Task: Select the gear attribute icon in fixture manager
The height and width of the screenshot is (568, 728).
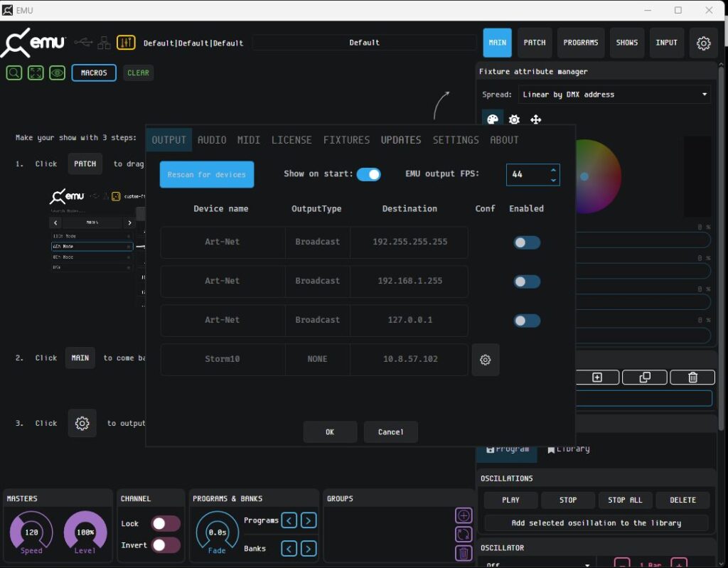Action: point(514,119)
